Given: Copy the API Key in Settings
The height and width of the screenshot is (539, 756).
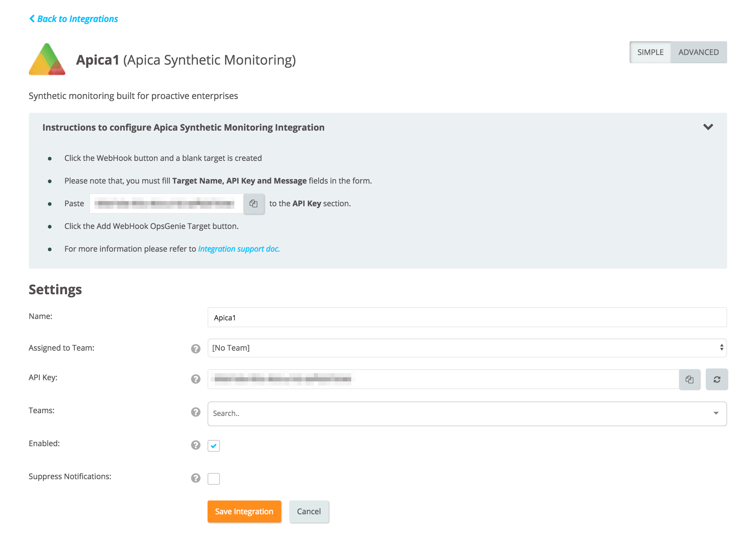Looking at the screenshot, I should point(689,379).
